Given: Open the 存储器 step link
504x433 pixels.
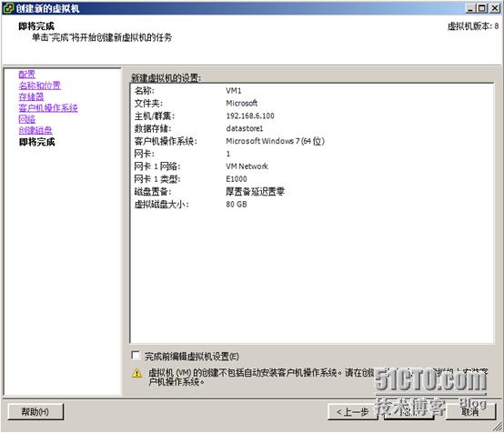Looking at the screenshot, I should click(31, 96).
